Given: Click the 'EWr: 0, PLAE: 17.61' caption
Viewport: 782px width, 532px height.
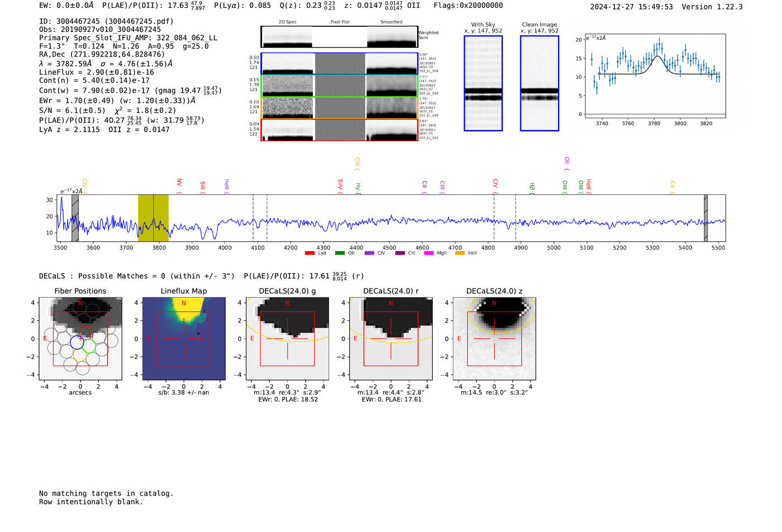Looking at the screenshot, I should pyautogui.click(x=392, y=399).
